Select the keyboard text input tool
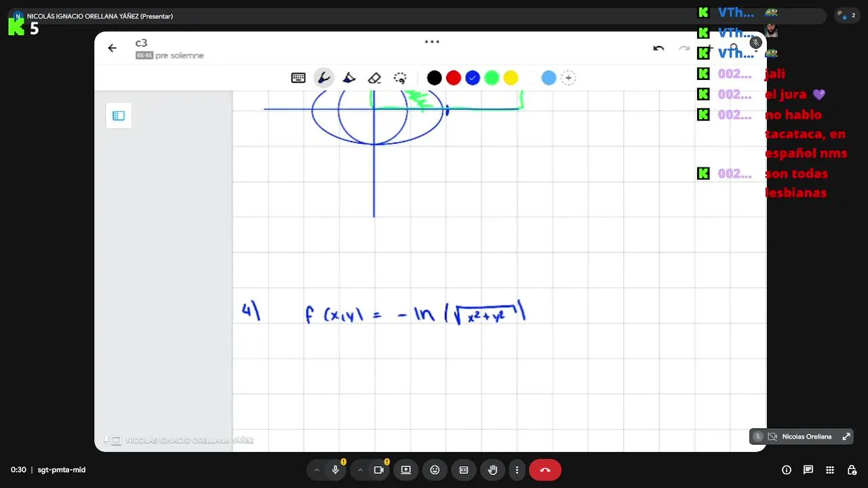This screenshot has height=488, width=868. [298, 78]
